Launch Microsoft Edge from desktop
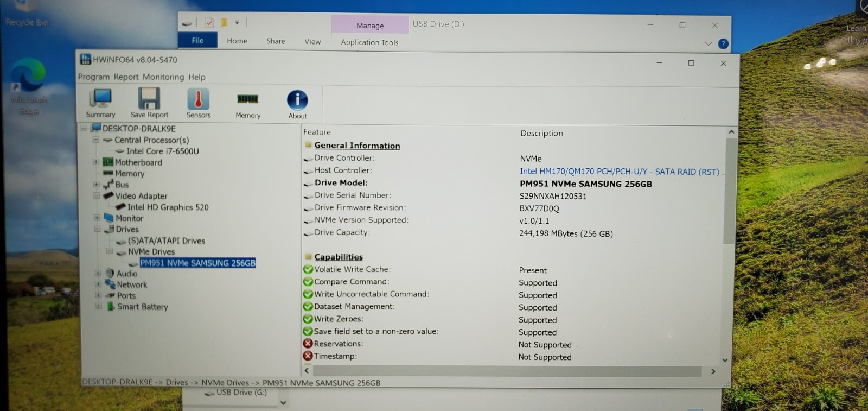This screenshot has width=868, height=411. tap(29, 87)
